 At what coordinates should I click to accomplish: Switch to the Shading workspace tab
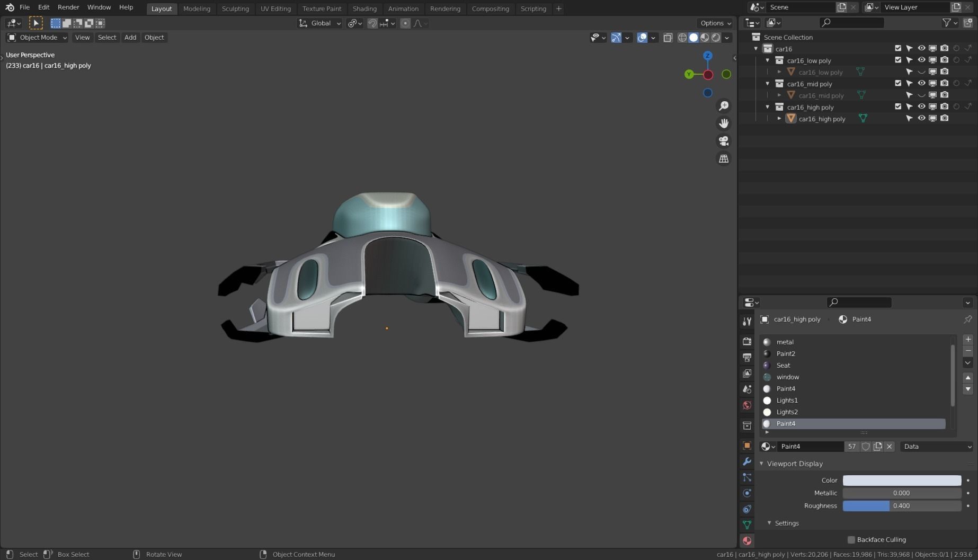pyautogui.click(x=364, y=8)
